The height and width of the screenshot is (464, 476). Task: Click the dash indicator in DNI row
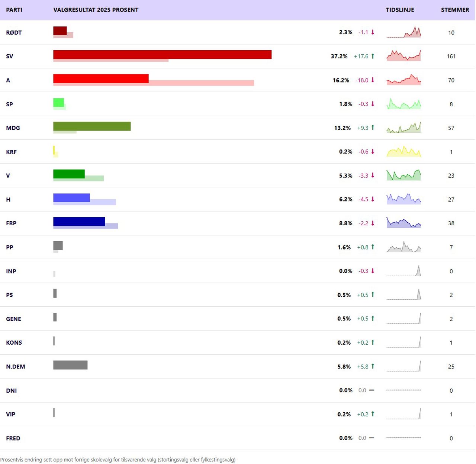372,390
